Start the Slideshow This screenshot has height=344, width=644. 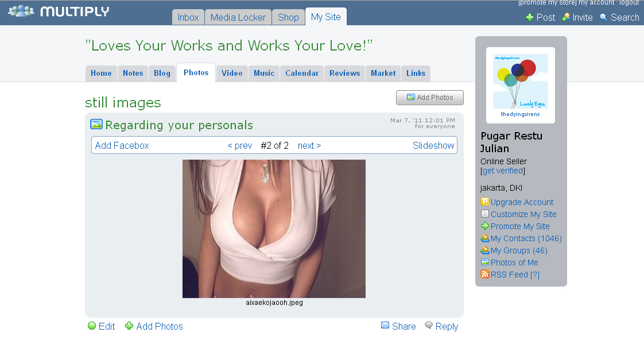coord(433,145)
